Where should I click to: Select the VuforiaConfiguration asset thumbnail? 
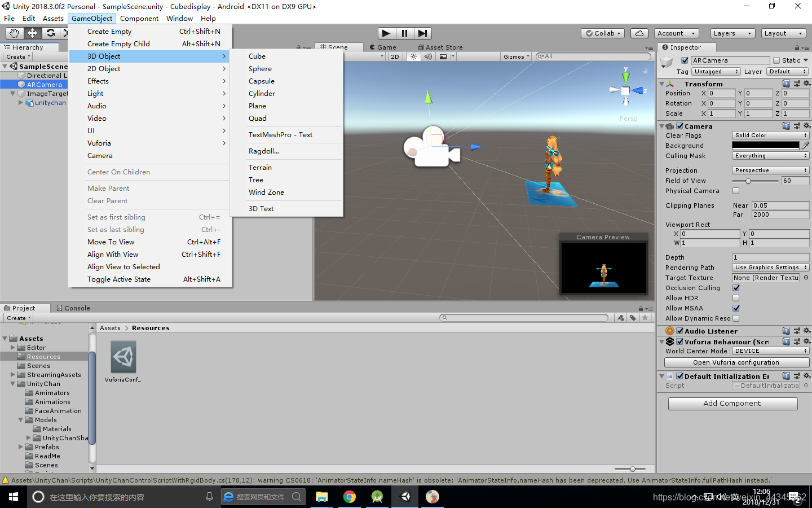pyautogui.click(x=123, y=357)
